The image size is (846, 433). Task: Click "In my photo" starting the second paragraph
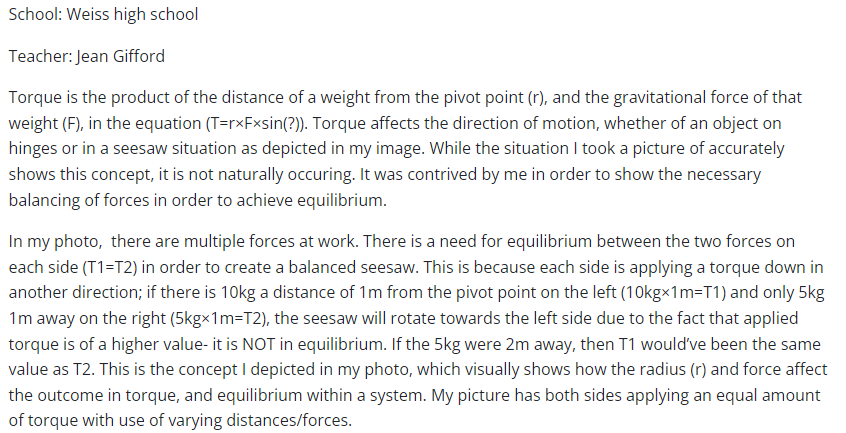tap(49, 241)
